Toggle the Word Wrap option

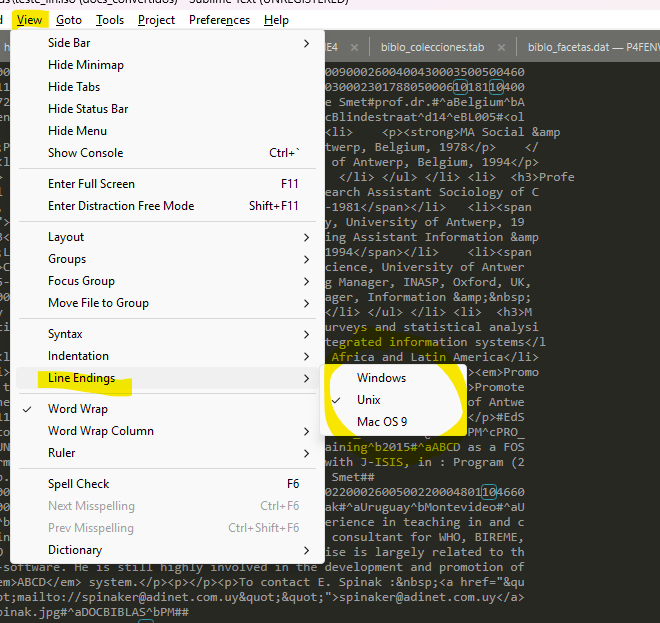[x=78, y=409]
